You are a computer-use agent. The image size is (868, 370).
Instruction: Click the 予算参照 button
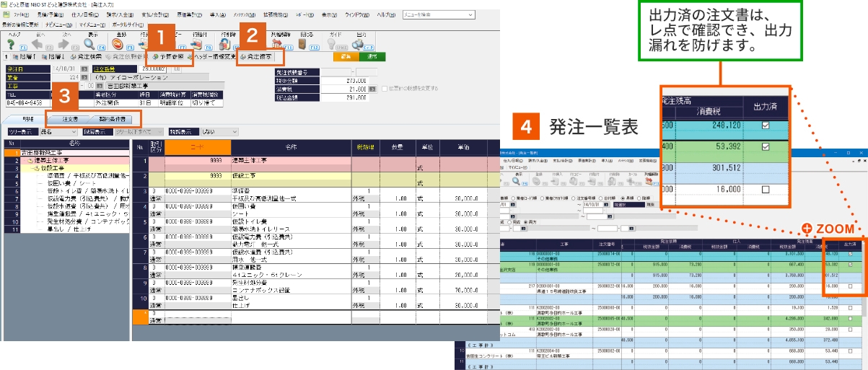(x=170, y=56)
